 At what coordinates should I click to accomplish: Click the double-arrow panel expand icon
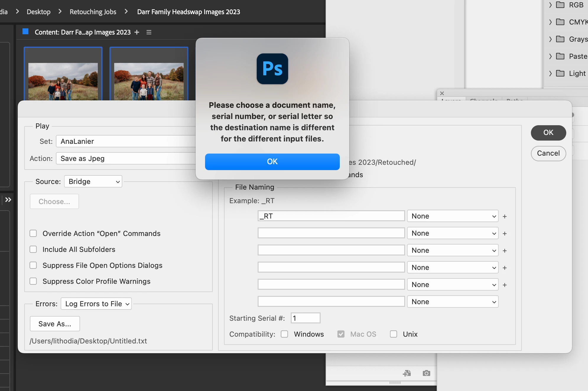pyautogui.click(x=8, y=200)
